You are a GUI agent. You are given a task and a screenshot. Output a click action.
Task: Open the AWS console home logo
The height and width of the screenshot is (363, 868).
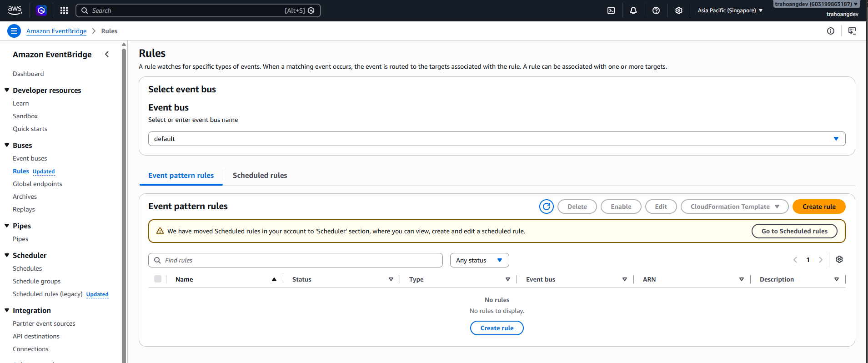pos(15,10)
